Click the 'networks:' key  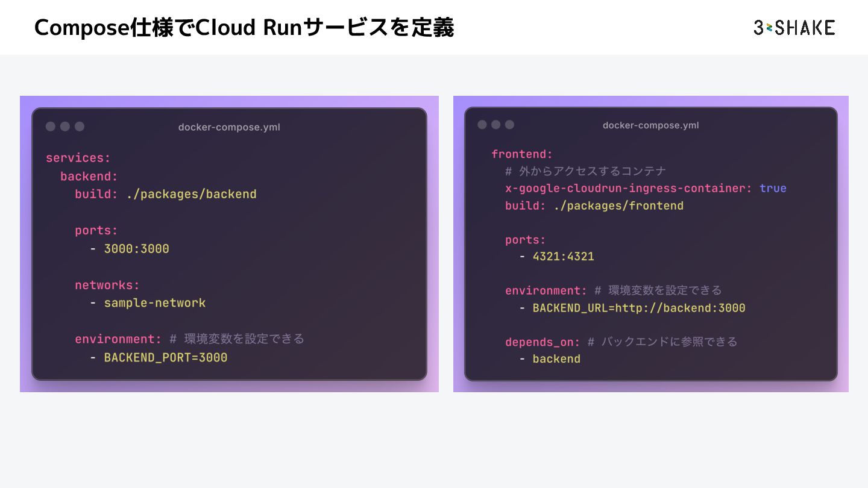107,285
